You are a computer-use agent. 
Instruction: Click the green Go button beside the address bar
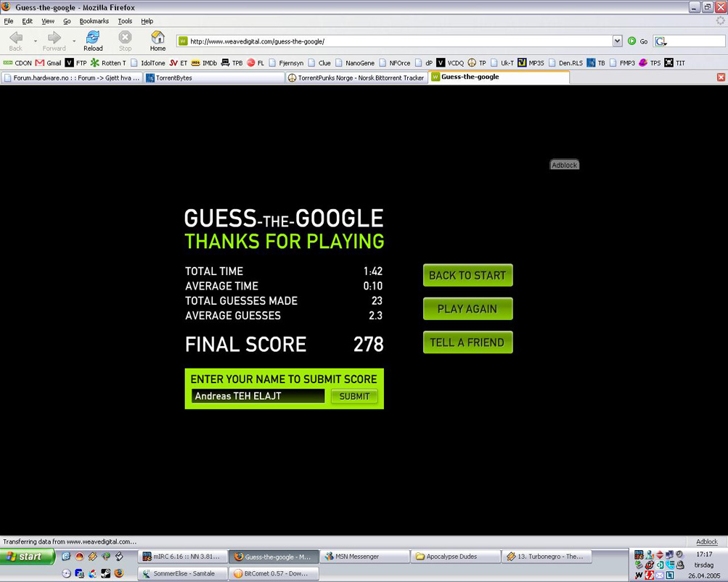click(637, 41)
